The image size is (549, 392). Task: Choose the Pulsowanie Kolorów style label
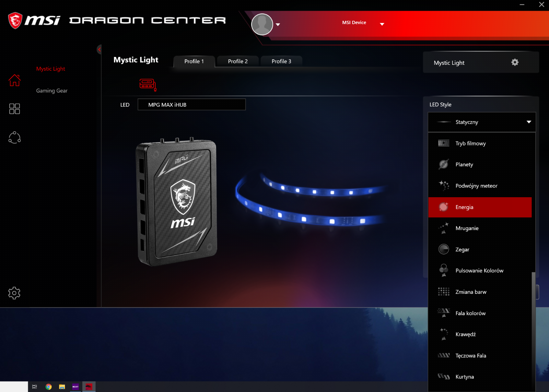click(479, 271)
